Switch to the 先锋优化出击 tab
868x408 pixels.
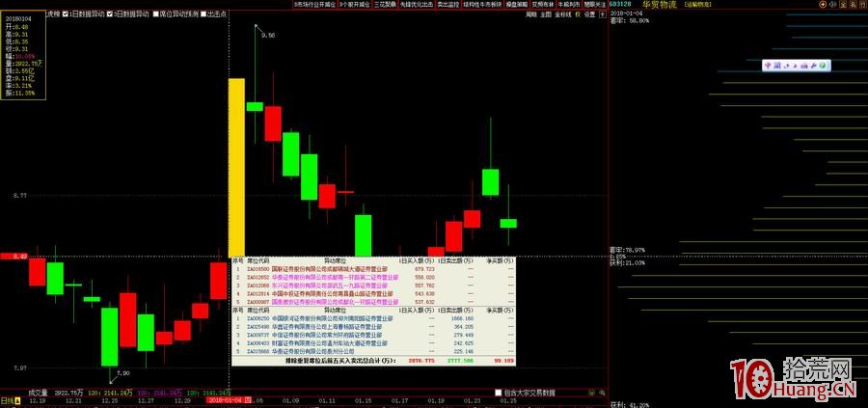[417, 4]
